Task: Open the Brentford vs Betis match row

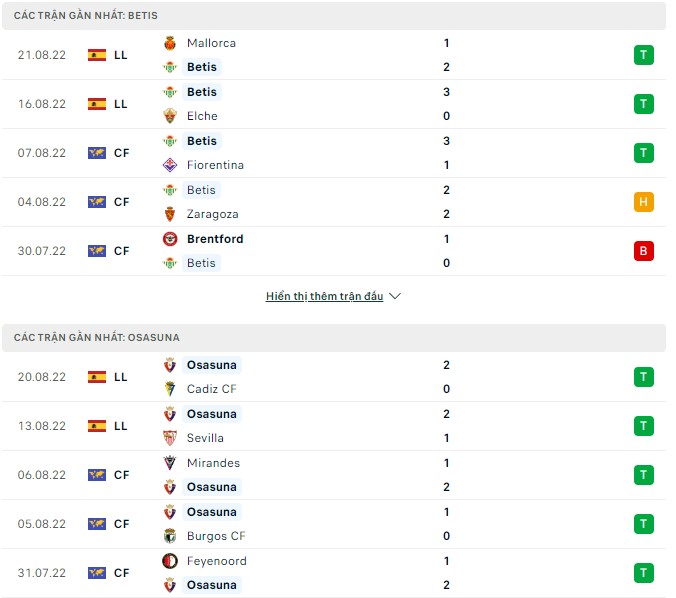Action: point(330,251)
